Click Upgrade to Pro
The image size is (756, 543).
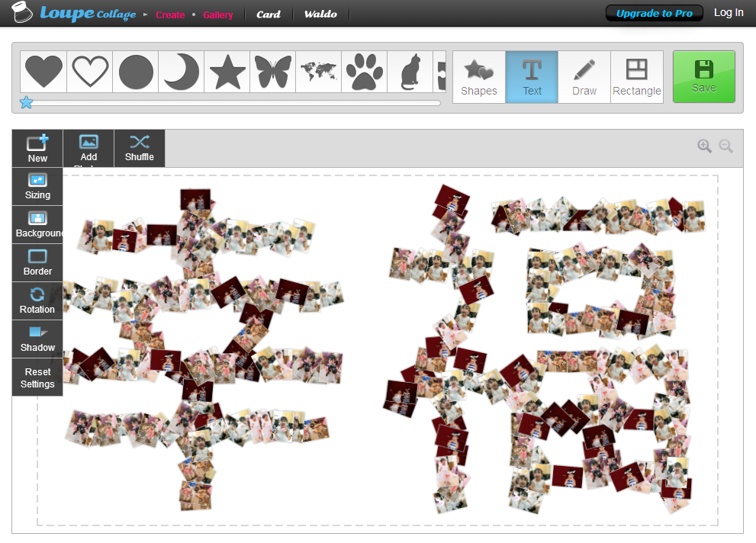pyautogui.click(x=654, y=14)
